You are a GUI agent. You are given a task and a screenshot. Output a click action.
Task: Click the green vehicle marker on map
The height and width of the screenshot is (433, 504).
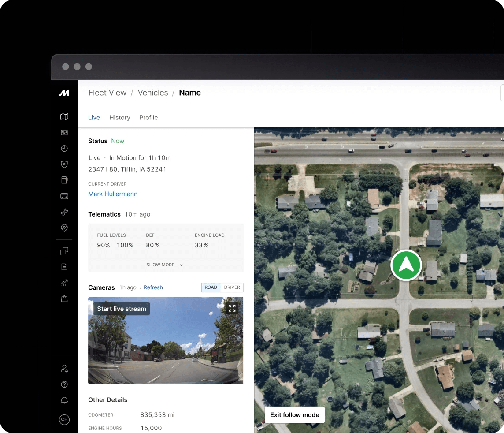pos(406,265)
